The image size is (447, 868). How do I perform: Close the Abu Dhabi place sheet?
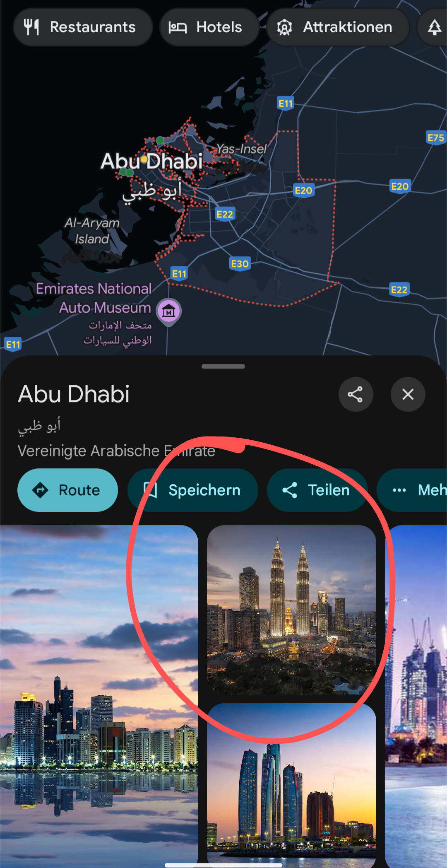[x=408, y=394]
